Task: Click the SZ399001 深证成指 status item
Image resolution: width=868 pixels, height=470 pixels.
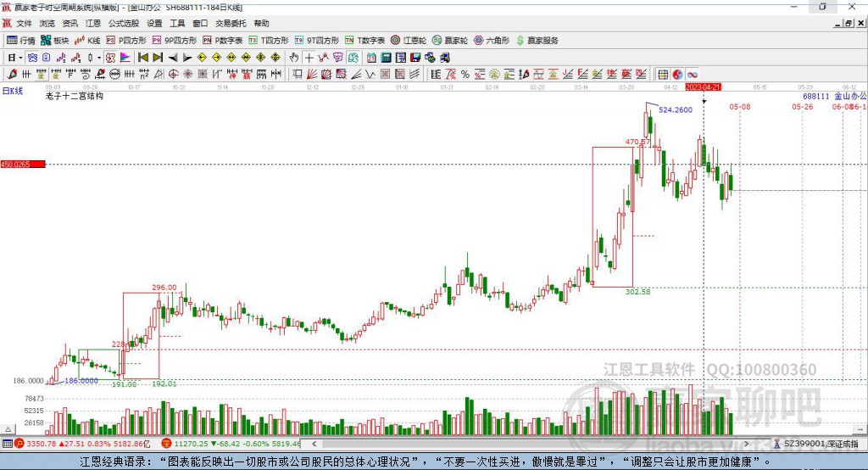Action: click(815, 444)
